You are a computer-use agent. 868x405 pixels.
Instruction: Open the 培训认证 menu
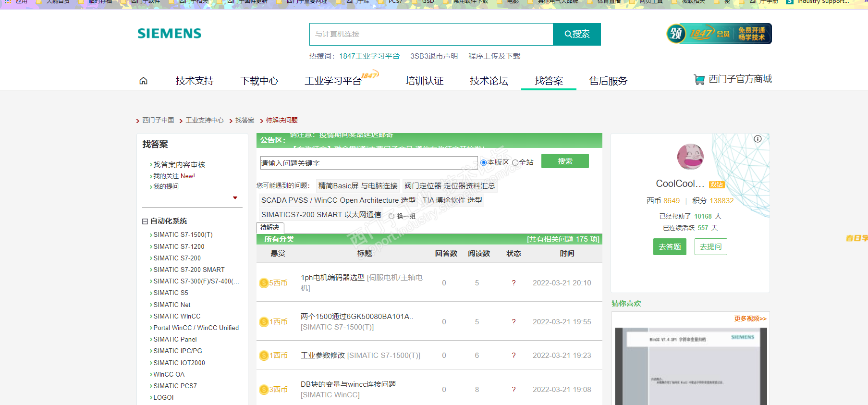pos(424,81)
